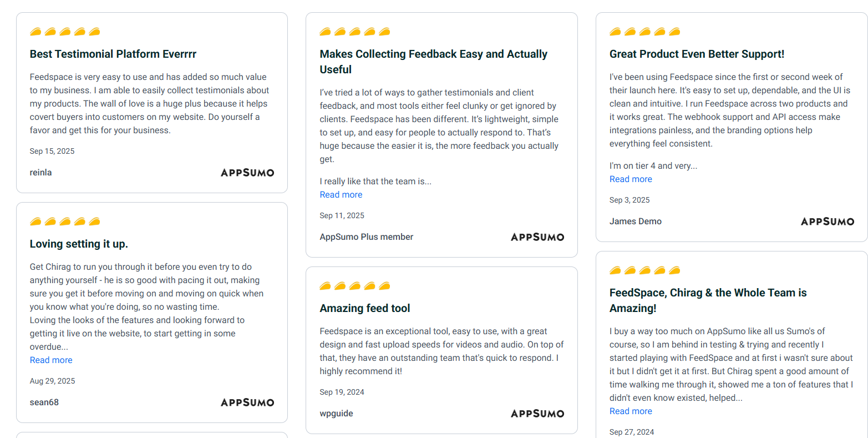This screenshot has height=438, width=868.
Task: Click the Amazing feed tool heading
Action: (x=365, y=308)
